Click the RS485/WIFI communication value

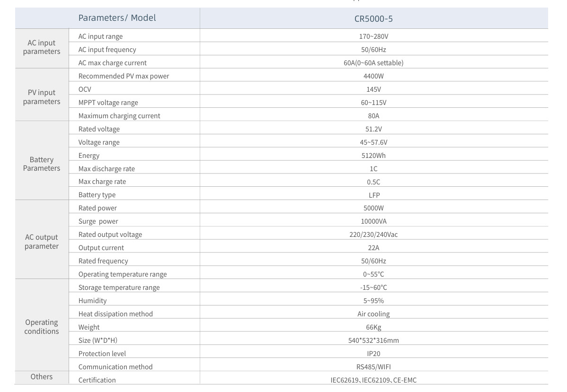tap(373, 367)
